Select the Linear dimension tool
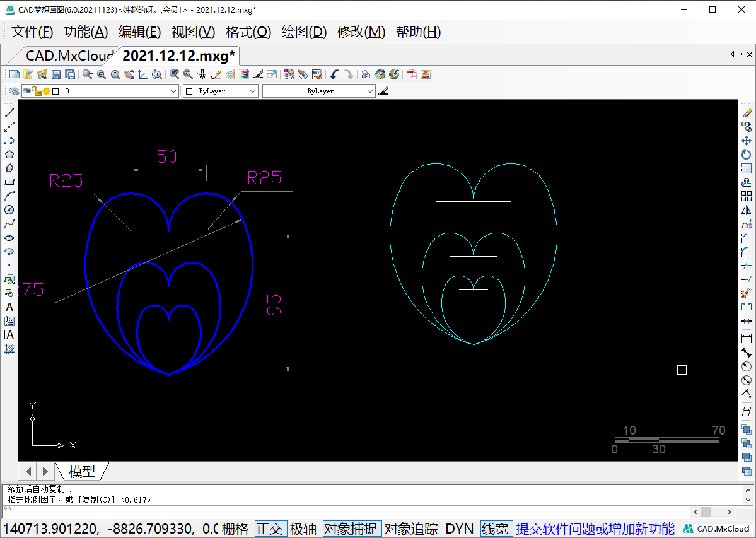 [747, 339]
